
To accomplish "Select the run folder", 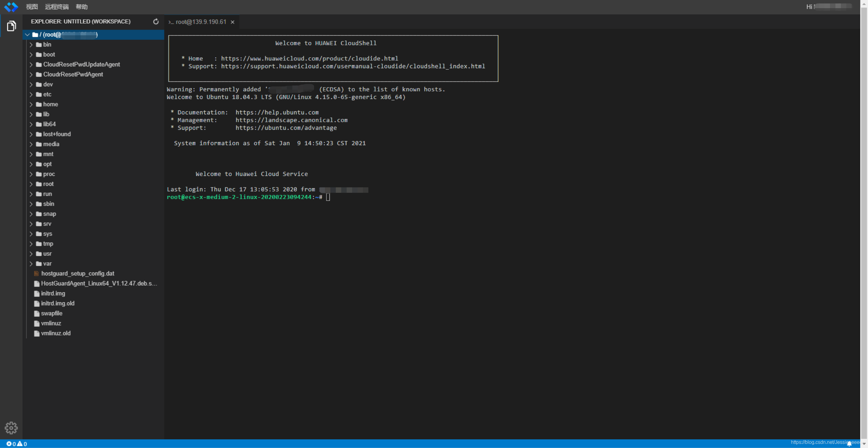I will pyautogui.click(x=93, y=194).
